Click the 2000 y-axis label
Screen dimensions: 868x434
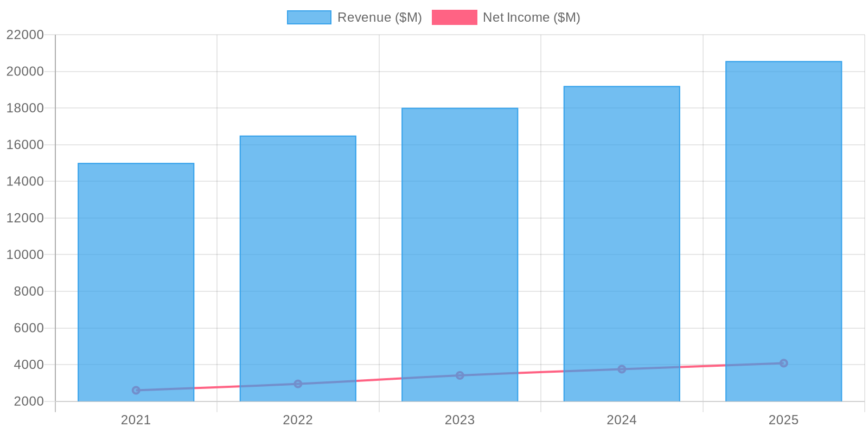coord(25,401)
